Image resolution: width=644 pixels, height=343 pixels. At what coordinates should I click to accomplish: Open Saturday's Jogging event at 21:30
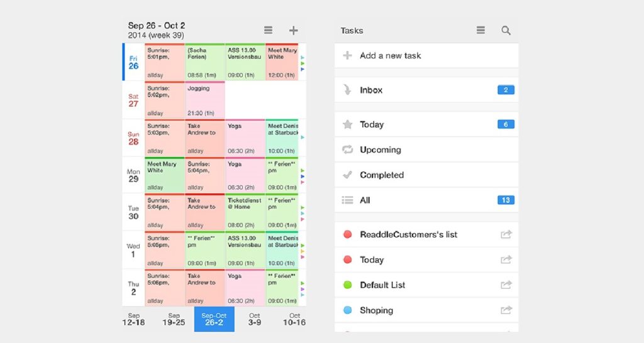205,101
